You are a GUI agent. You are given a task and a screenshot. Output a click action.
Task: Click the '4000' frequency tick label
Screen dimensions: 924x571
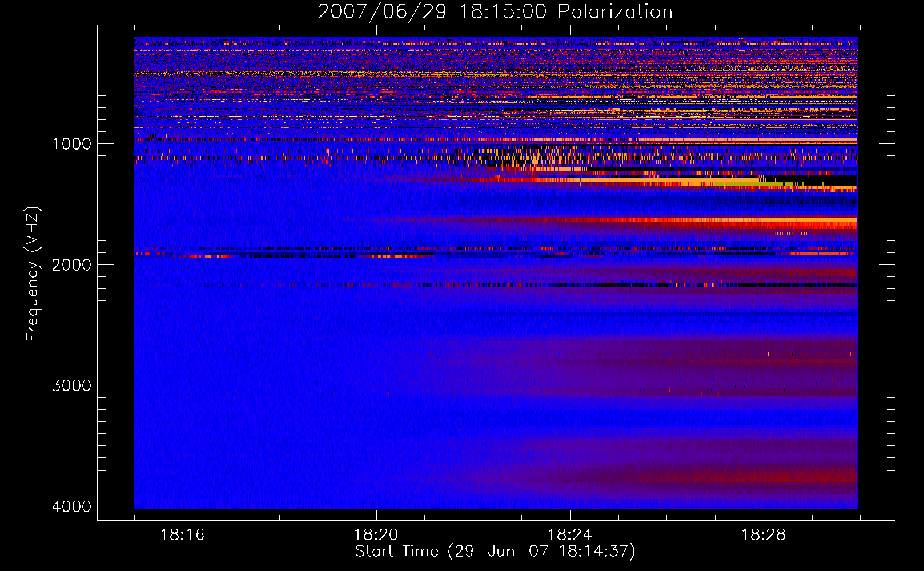(71, 506)
